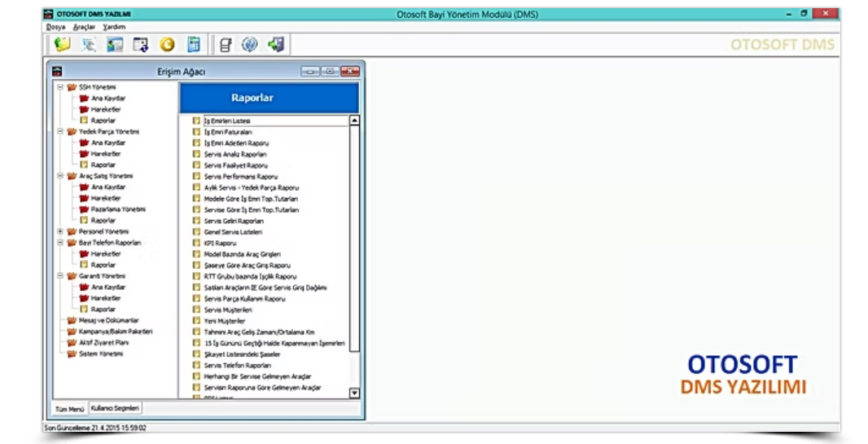Click the green folder toolbar icon

[x=63, y=45]
